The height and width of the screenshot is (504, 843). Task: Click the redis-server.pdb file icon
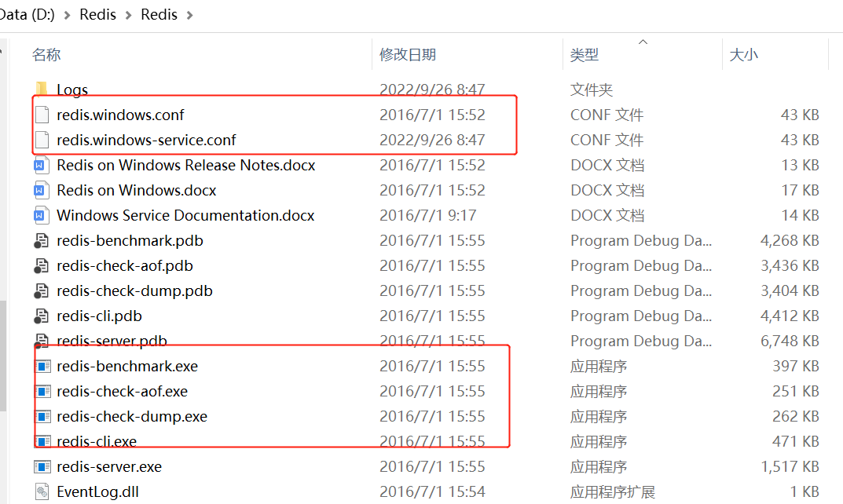point(42,341)
